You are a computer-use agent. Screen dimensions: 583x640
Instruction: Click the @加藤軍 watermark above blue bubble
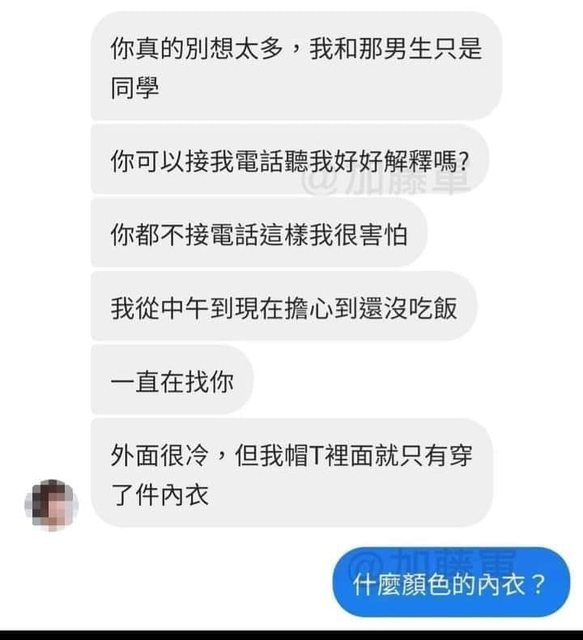pos(433,561)
